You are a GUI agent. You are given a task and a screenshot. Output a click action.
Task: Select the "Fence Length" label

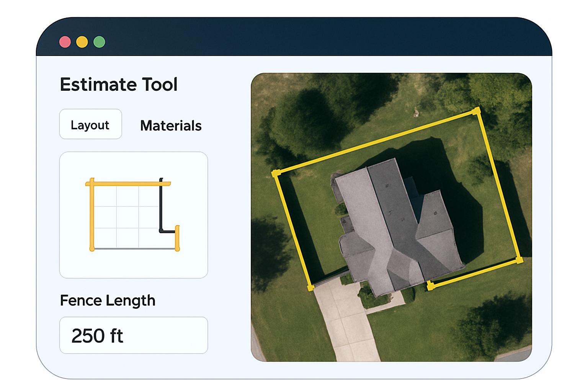tap(108, 301)
